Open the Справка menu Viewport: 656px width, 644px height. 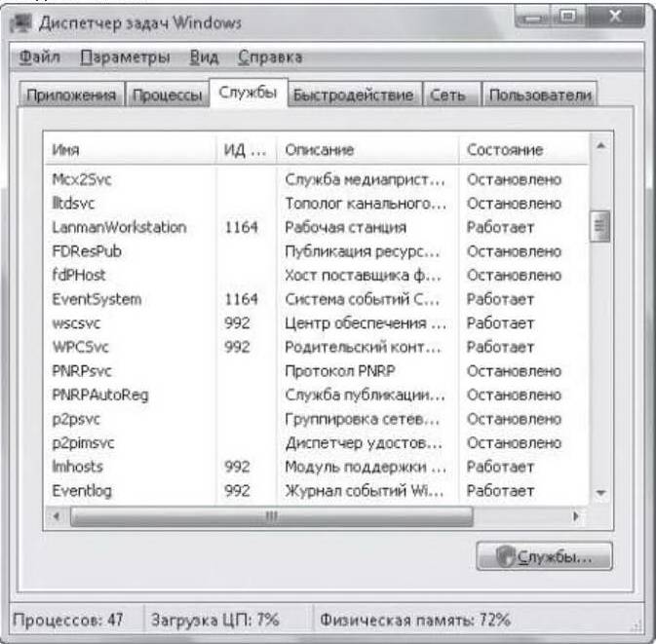click(270, 57)
